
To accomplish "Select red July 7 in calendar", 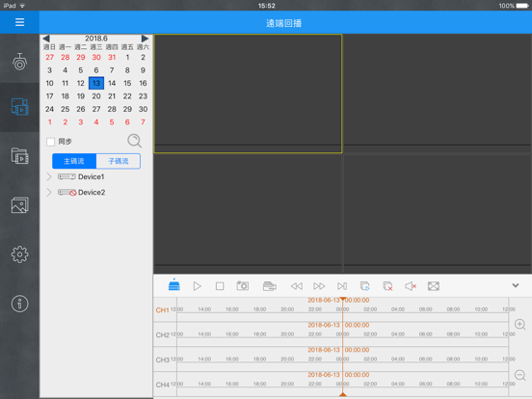I will point(143,122).
